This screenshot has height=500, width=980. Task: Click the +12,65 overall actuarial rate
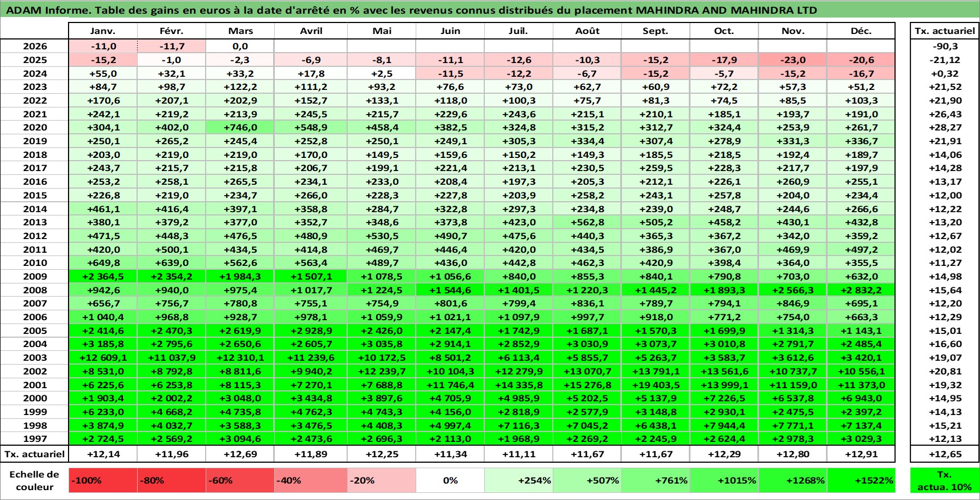(944, 454)
